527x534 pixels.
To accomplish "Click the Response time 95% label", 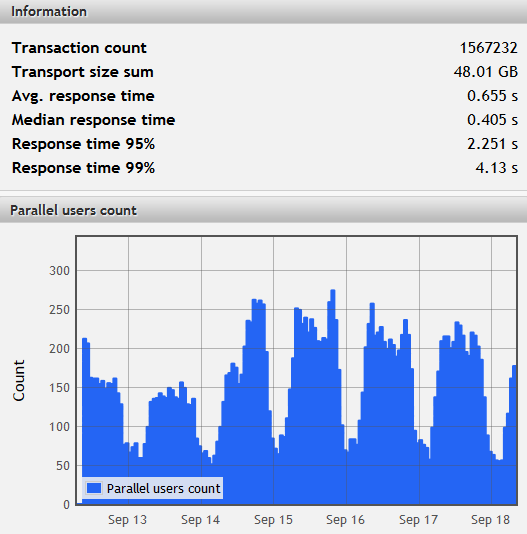I will (x=83, y=144).
